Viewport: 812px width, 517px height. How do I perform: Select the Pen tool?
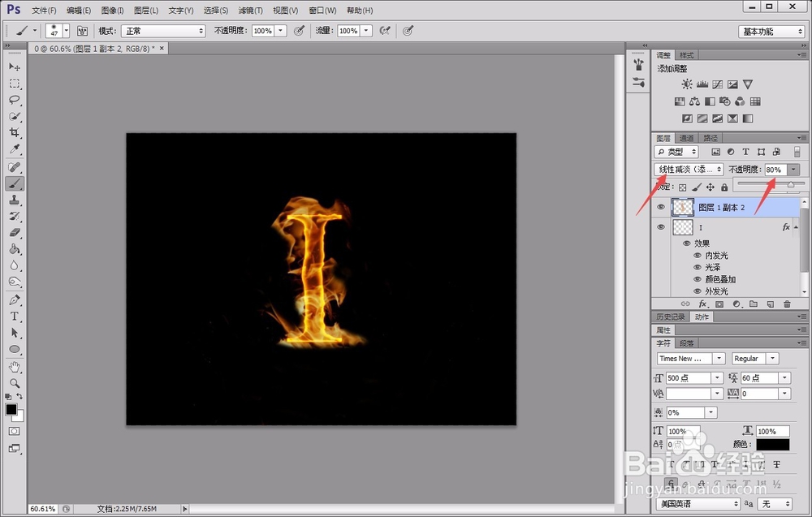click(15, 299)
